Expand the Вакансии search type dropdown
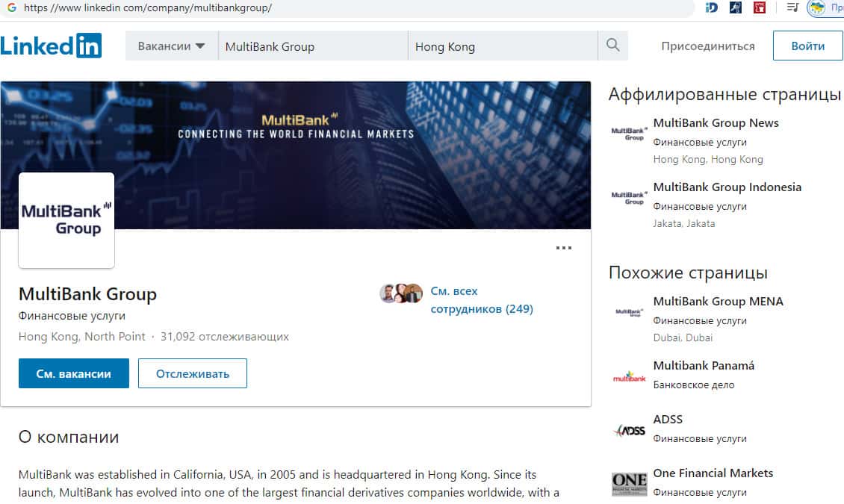This screenshot has height=504, width=844. coord(171,46)
